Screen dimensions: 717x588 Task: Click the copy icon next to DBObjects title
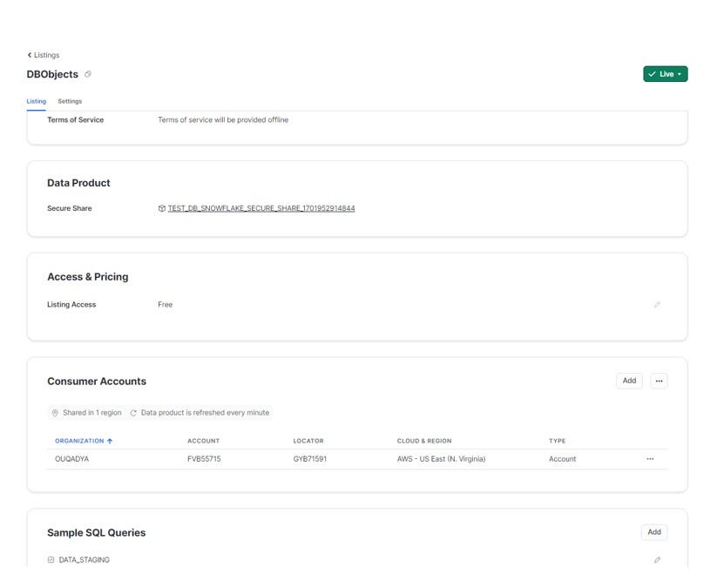(88, 74)
